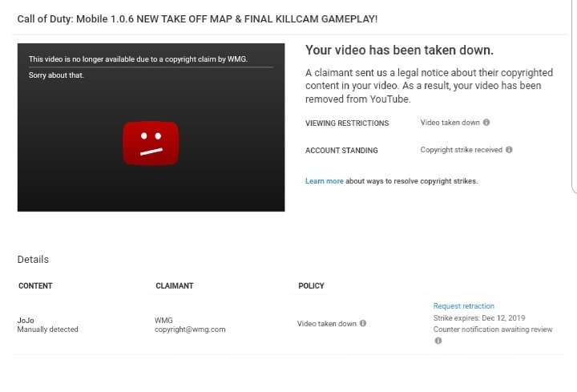
Task: Click the 'A claimant sent us a legal notice' paragraph
Action: pos(429,86)
